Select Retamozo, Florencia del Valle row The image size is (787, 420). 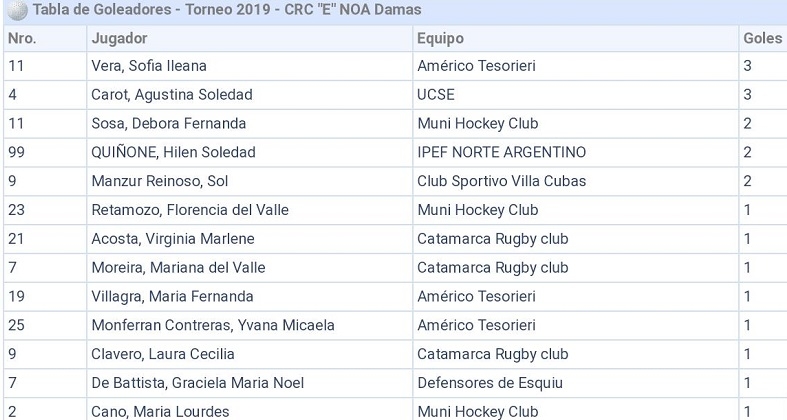(188, 210)
